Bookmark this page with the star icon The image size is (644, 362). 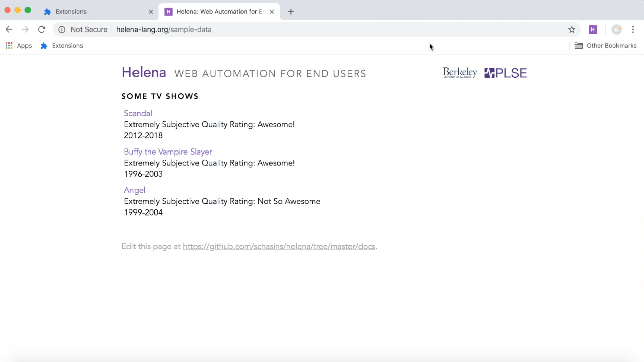coord(572,29)
